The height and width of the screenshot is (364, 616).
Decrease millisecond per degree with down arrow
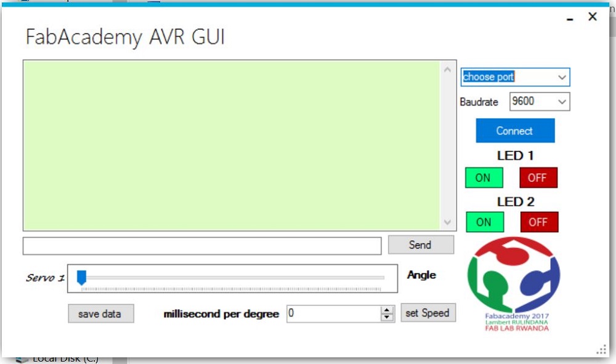tap(387, 317)
